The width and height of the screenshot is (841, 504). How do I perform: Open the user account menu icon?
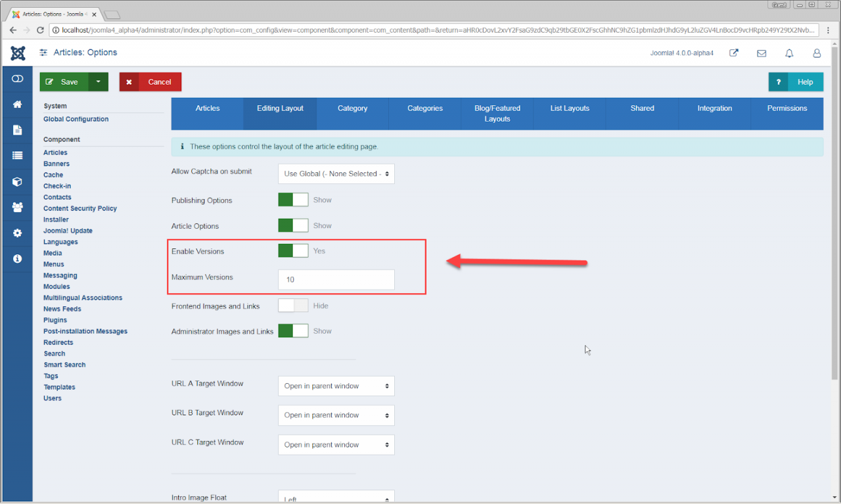click(x=817, y=53)
